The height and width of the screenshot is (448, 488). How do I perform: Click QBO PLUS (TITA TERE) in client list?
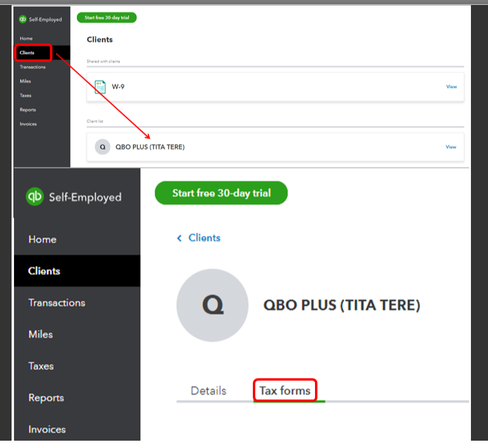(x=150, y=147)
